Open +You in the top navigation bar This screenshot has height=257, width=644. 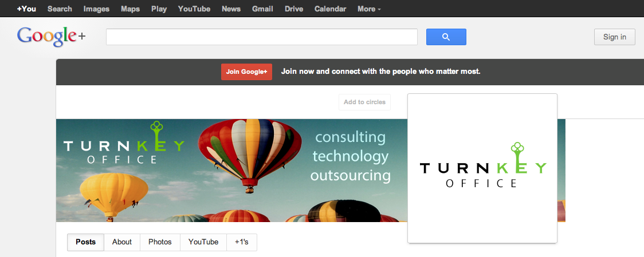coord(26,9)
